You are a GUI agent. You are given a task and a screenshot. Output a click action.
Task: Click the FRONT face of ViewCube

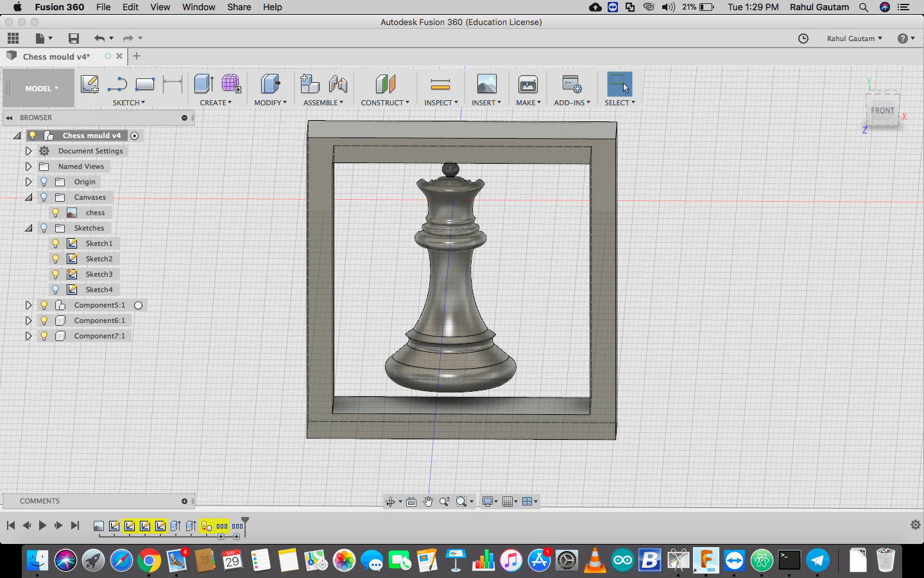click(882, 110)
